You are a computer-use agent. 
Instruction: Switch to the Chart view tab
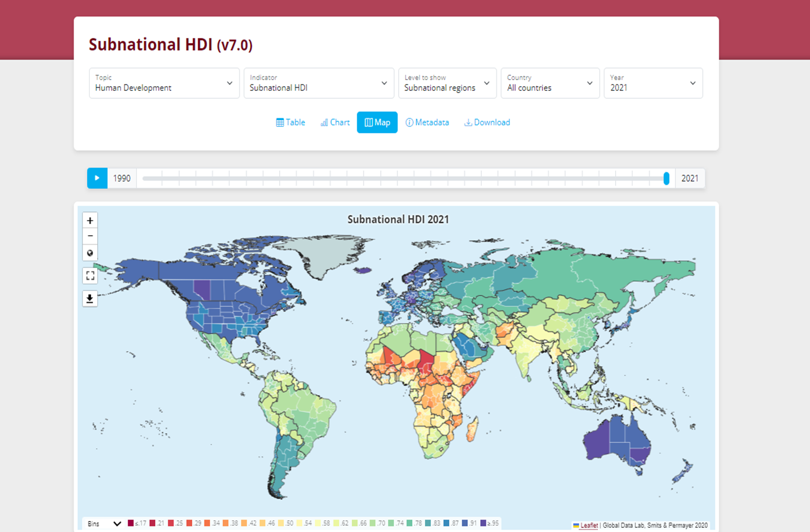[335, 122]
